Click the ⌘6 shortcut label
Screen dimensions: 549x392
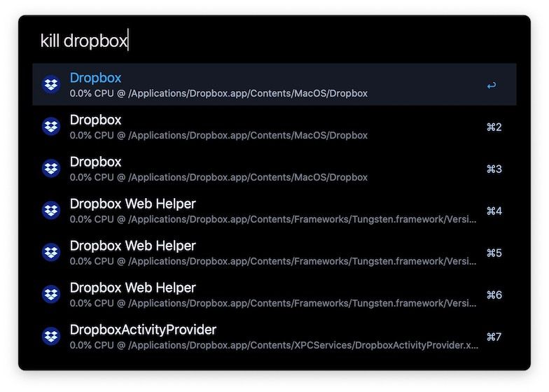pos(494,295)
